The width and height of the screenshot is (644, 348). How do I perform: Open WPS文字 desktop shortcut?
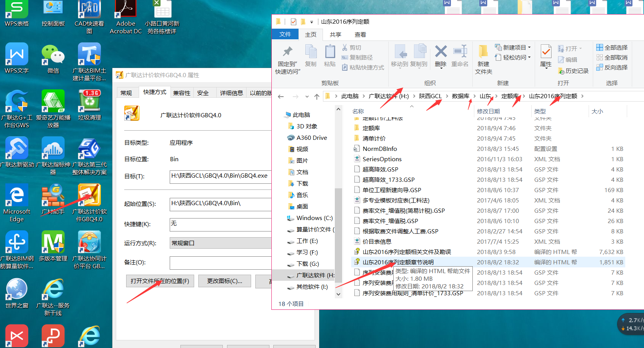pyautogui.click(x=16, y=58)
